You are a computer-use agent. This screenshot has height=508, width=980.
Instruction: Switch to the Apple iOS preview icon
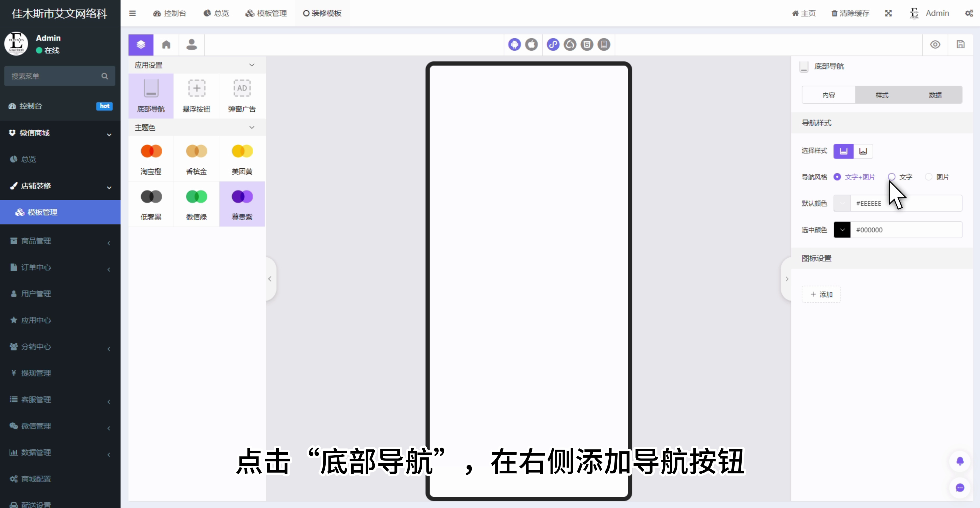[532, 44]
